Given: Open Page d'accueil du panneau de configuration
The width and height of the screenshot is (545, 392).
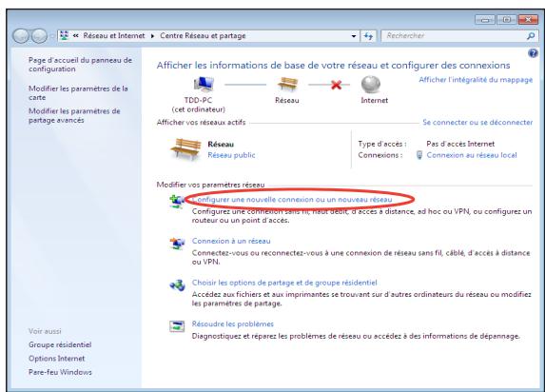Looking at the screenshot, I should [80, 65].
